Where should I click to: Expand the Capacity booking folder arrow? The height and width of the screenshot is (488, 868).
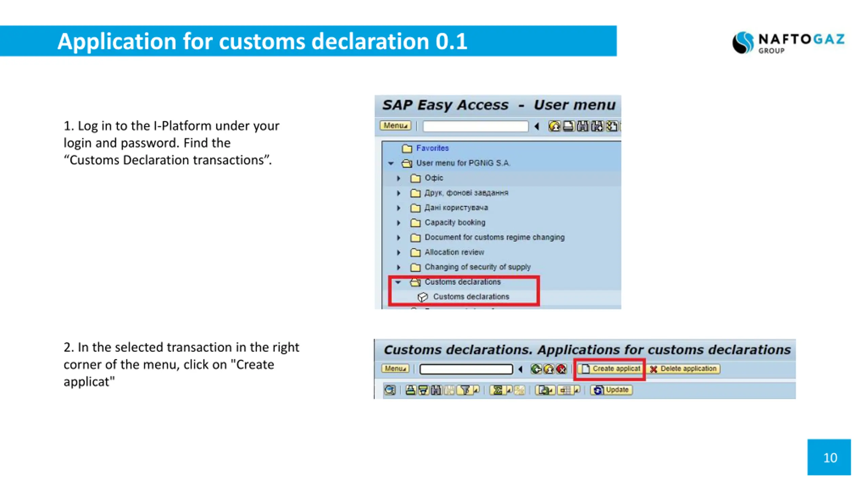pyautogui.click(x=399, y=223)
